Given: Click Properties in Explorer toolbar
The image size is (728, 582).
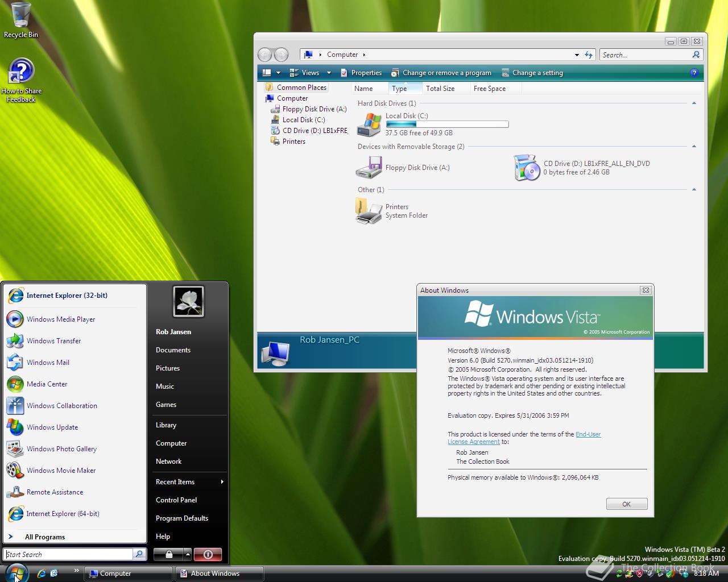Looking at the screenshot, I should pyautogui.click(x=361, y=73).
